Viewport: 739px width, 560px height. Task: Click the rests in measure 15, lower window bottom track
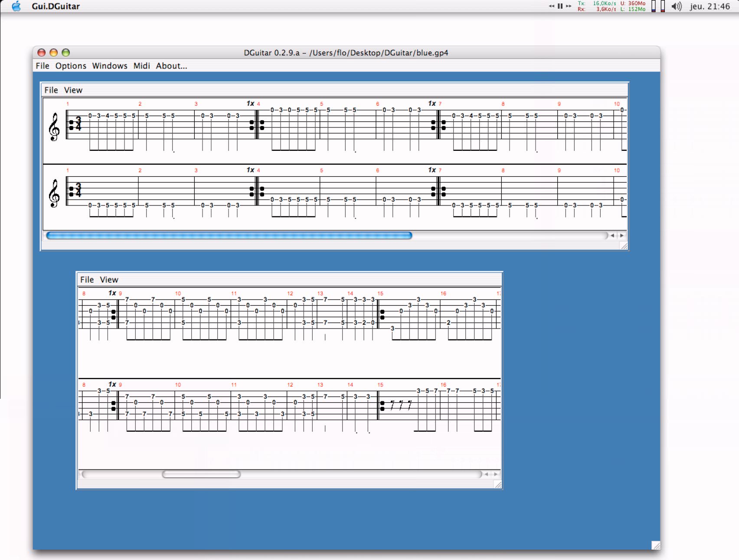click(x=401, y=405)
